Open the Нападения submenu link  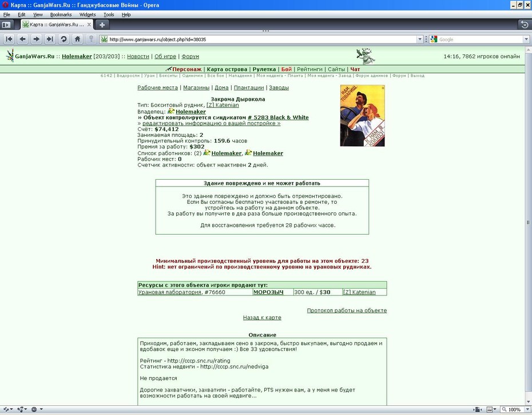[x=240, y=76]
